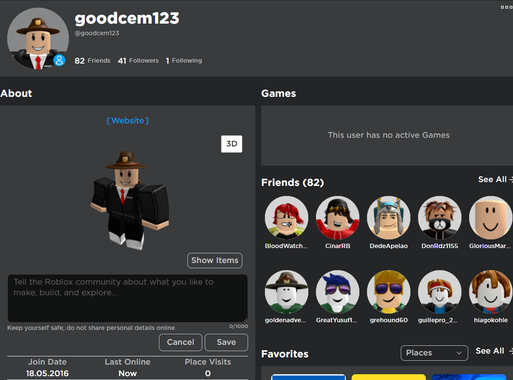View the 82 Friends count link
The image size is (513, 380).
coord(92,61)
